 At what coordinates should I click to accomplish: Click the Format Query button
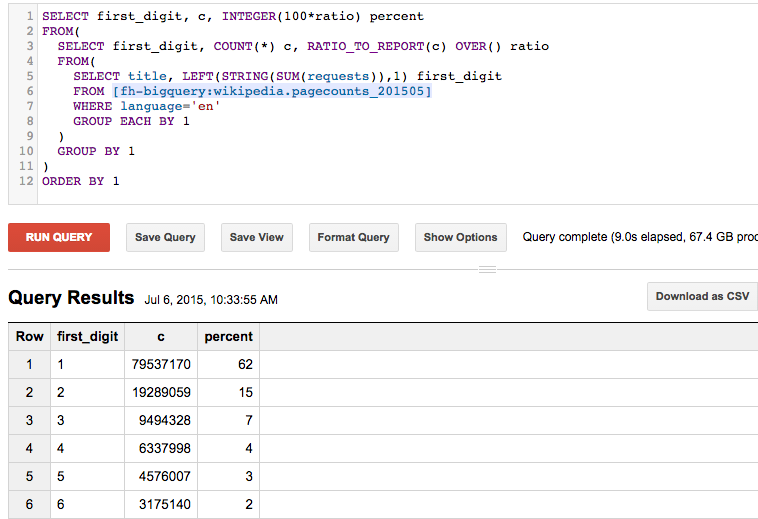click(353, 237)
